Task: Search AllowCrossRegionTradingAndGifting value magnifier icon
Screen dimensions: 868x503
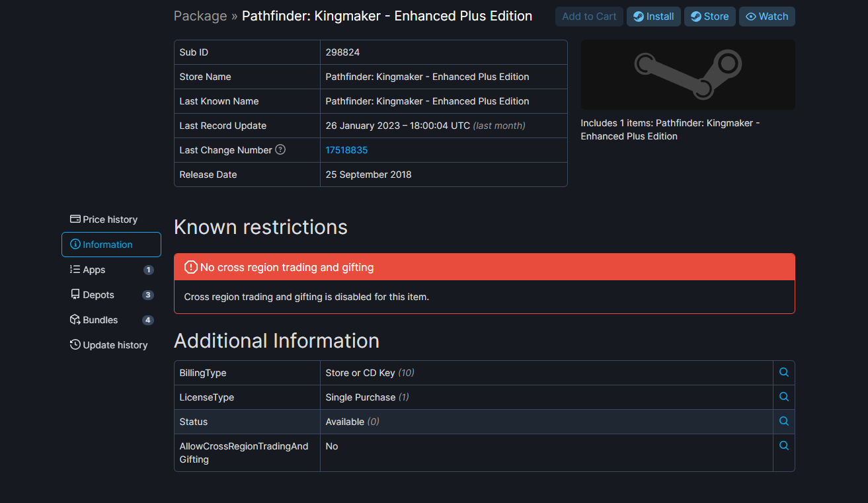Action: click(784, 446)
